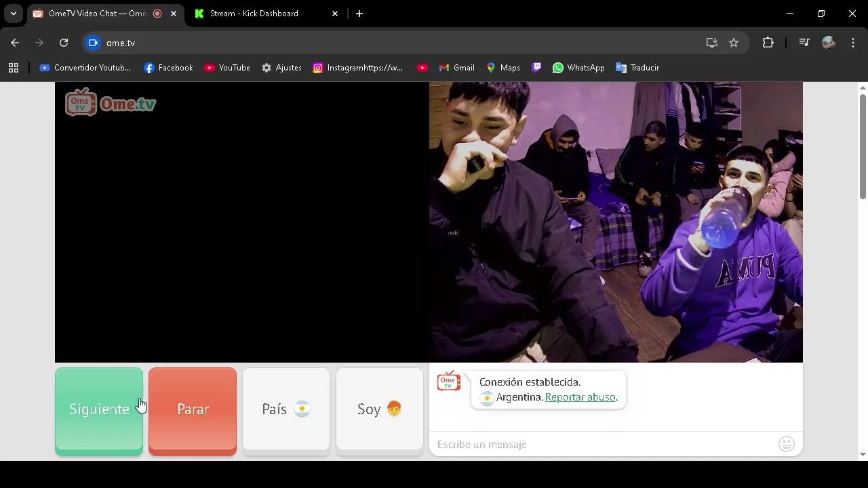Click the stranger's webcam video

616,222
